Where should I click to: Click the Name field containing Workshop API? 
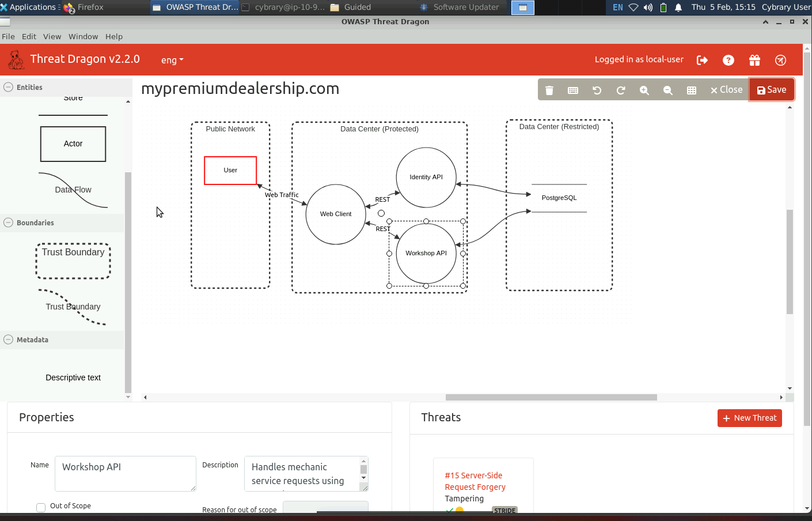coord(125,473)
